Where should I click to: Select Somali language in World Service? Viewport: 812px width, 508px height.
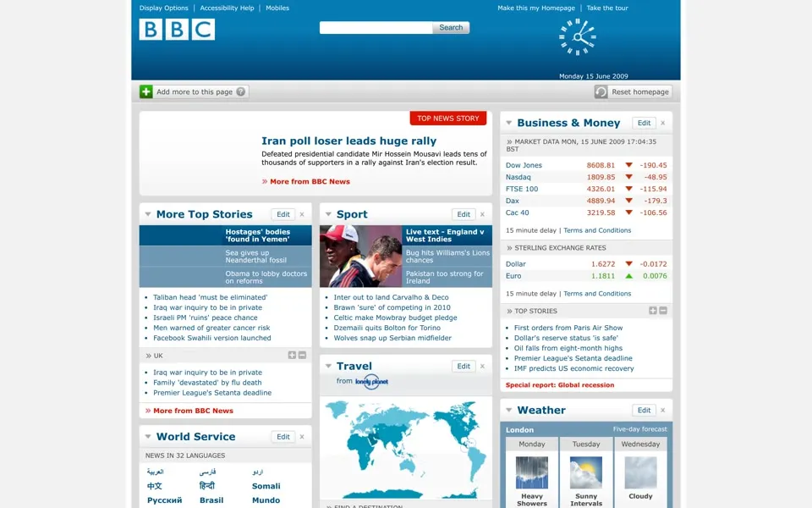[x=266, y=486]
